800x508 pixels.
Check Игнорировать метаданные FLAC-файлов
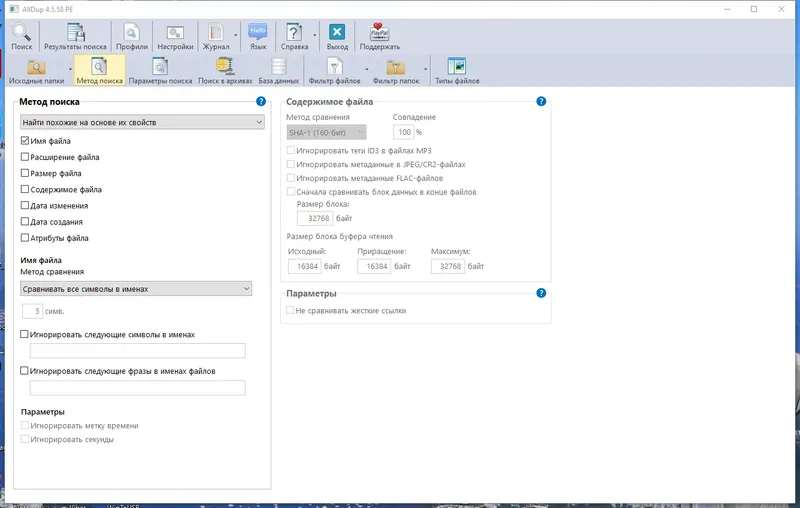point(290,177)
